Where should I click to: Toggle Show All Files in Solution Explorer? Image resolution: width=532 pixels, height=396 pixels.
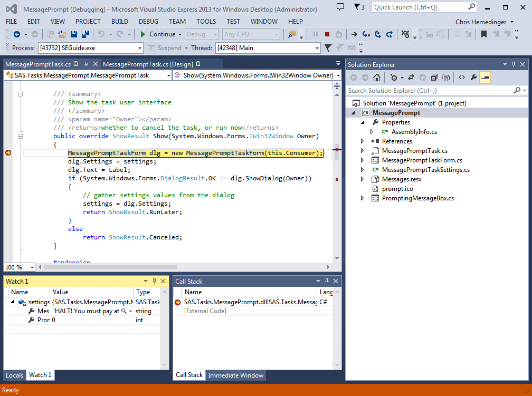(x=446, y=77)
